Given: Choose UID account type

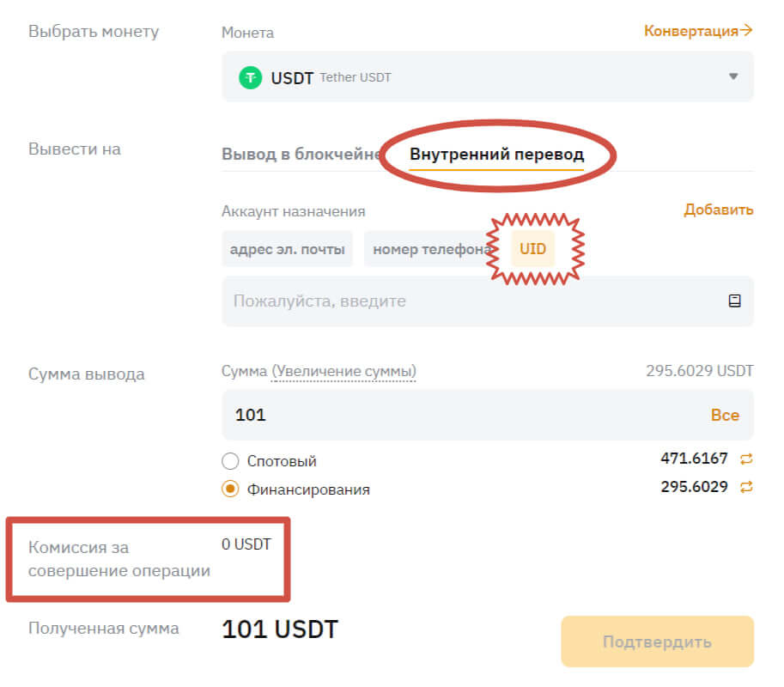Looking at the screenshot, I should coord(532,248).
